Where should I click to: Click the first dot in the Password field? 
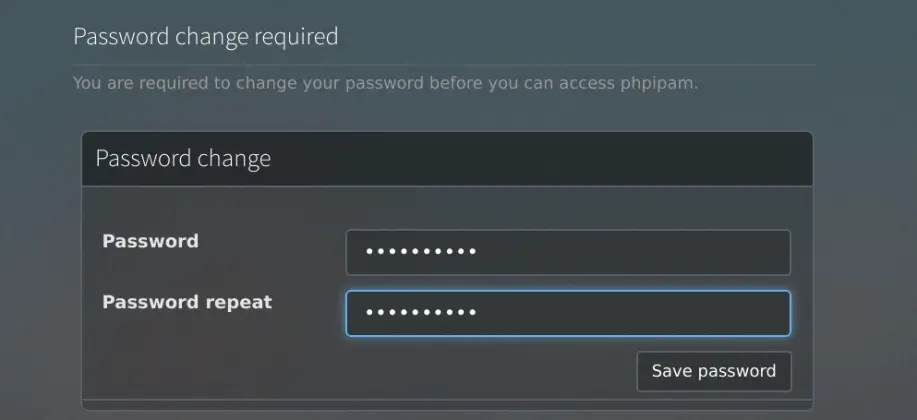point(369,252)
